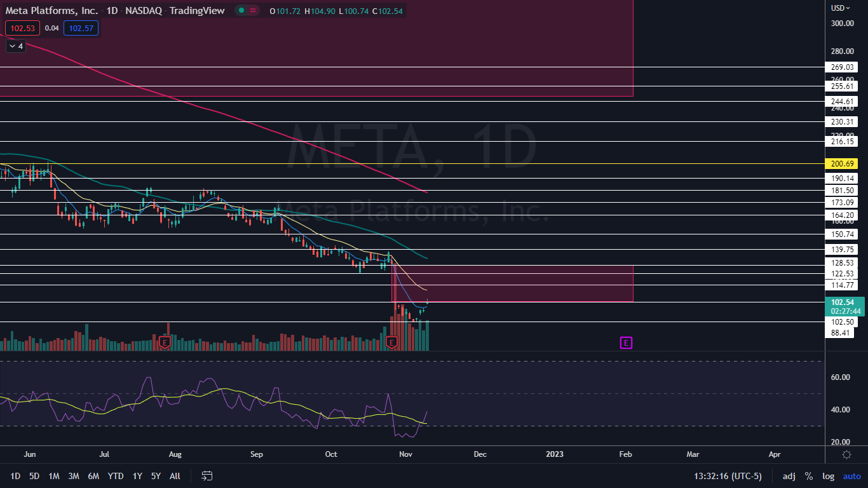Click the open price O101.72 value
Viewport: 868px width, 488px height.
(285, 11)
